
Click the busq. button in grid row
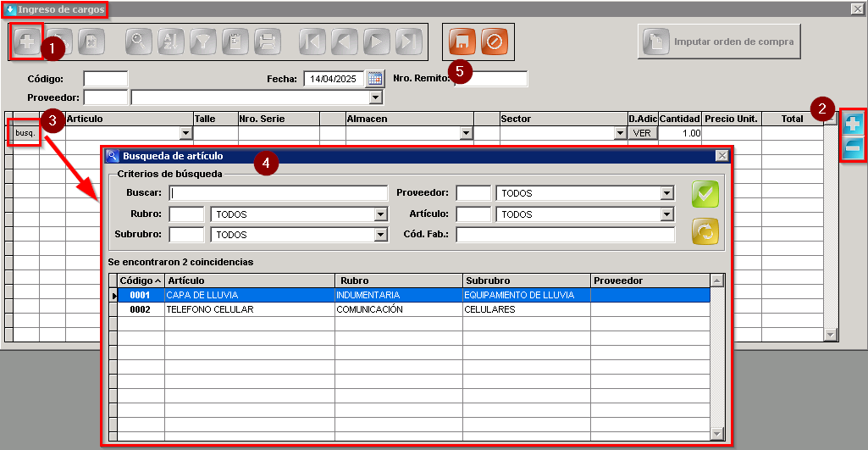click(25, 133)
